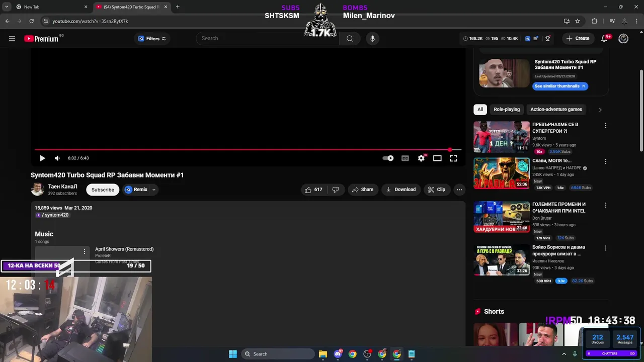
Task: Open the ГОЛЕМИТЕ ПРОМЕНИ И ОЧАКВАНИЯ ПРИ INTEL thumbnail
Action: pyautogui.click(x=502, y=217)
